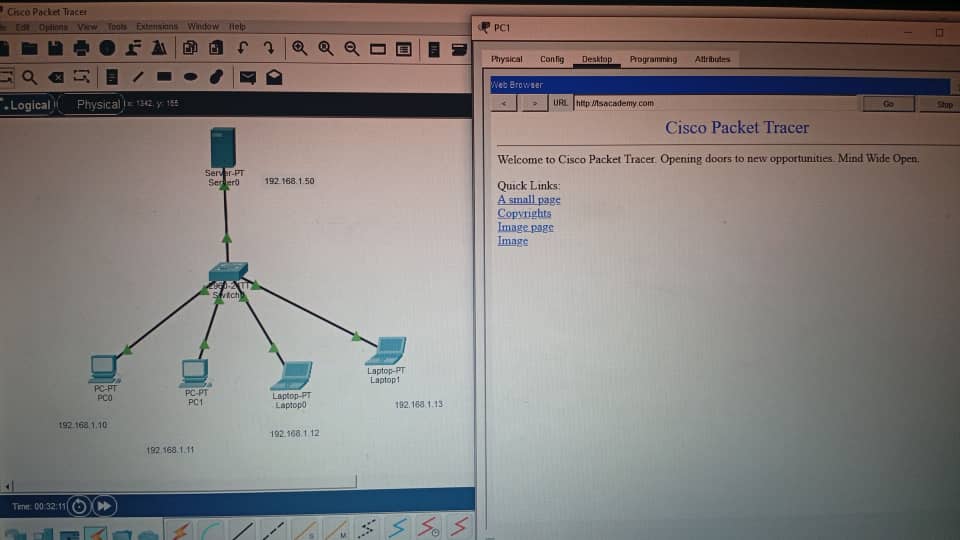The image size is (960, 540).
Task: Follow the 'Image page' link
Action: [525, 227]
